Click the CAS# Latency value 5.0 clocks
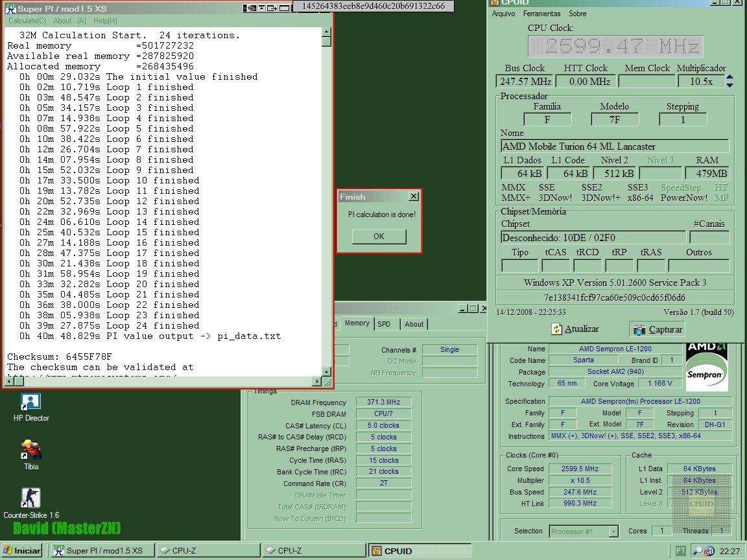Image resolution: width=747 pixels, height=560 pixels. 383,425
